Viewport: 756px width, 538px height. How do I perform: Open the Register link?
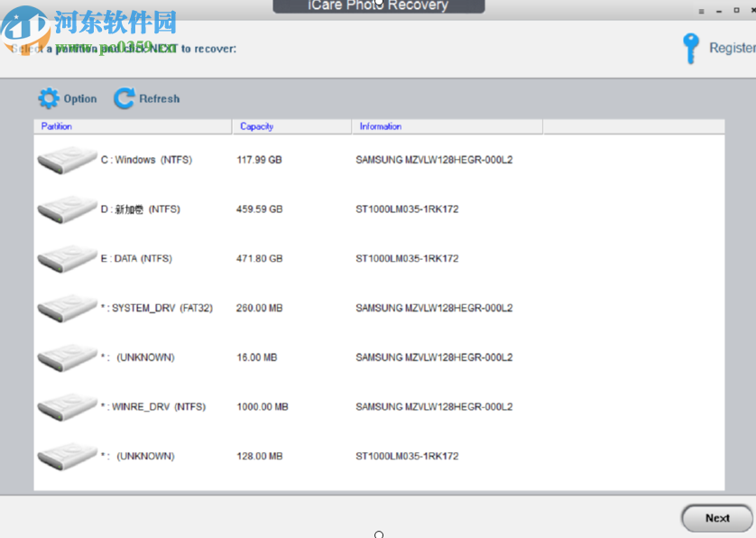coord(733,48)
